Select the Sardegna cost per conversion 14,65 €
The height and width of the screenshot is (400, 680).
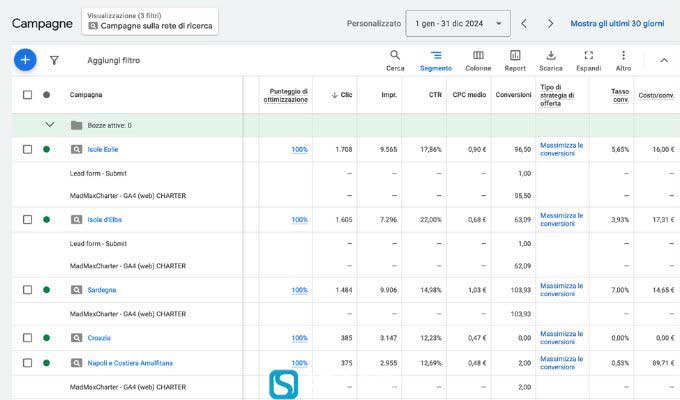[x=664, y=290]
